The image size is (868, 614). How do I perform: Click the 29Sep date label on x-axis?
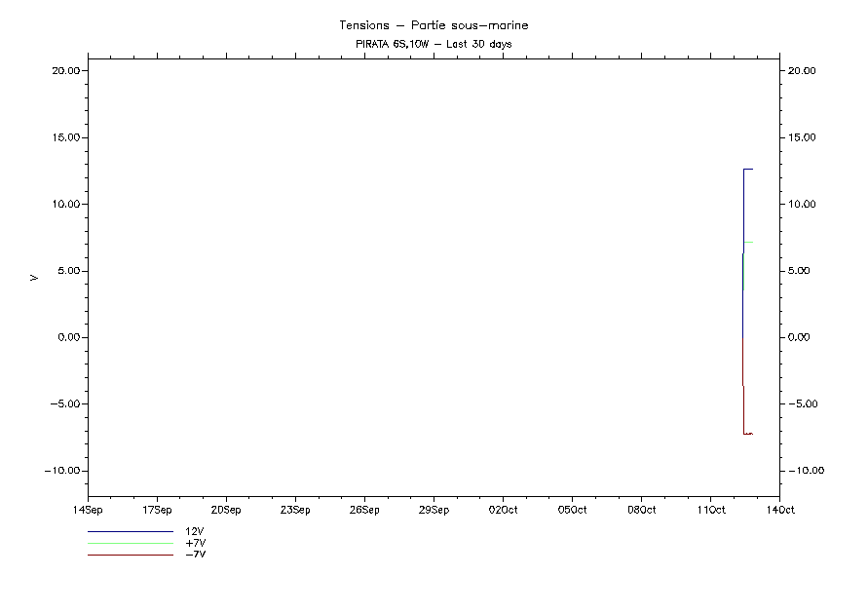(x=434, y=509)
